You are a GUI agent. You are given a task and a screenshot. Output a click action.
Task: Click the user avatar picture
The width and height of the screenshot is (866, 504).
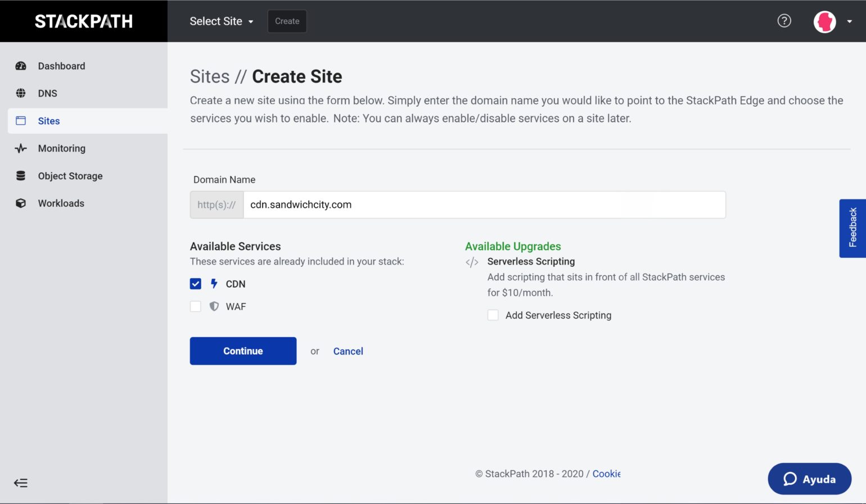[825, 21]
